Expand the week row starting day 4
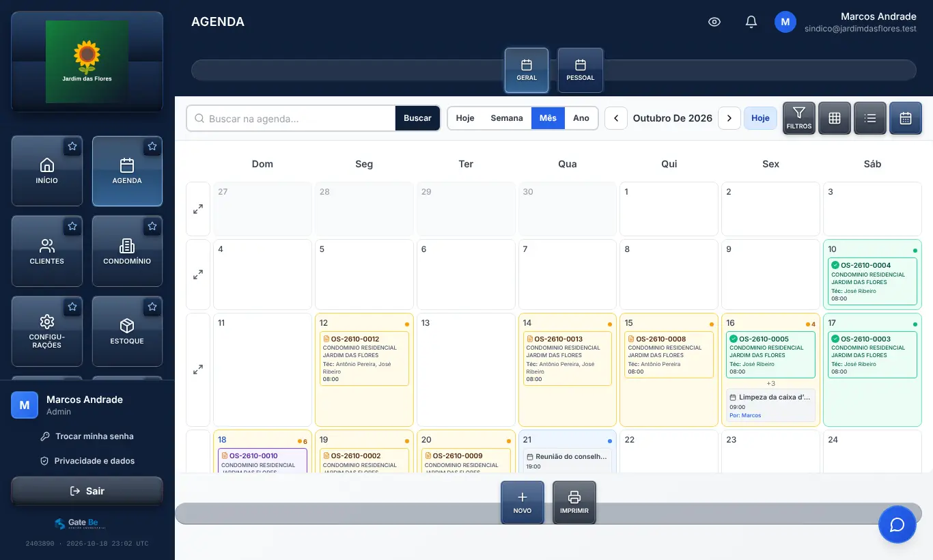933x560 pixels. (198, 275)
